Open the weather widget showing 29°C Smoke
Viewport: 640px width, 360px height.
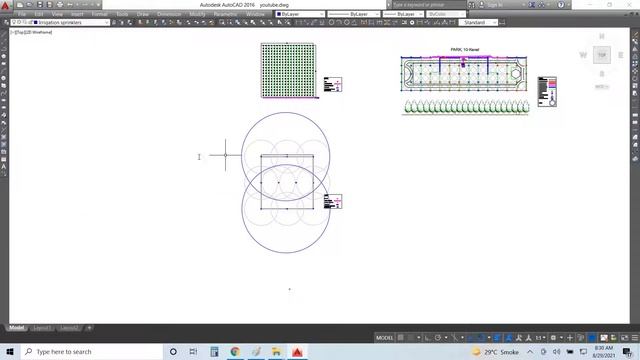(x=495, y=351)
